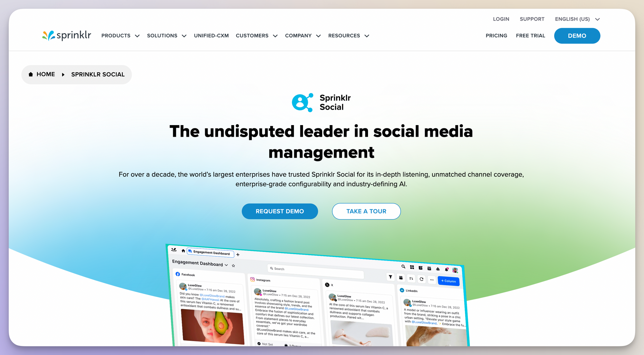
Task: Select the COMPANY menu item
Action: (303, 36)
